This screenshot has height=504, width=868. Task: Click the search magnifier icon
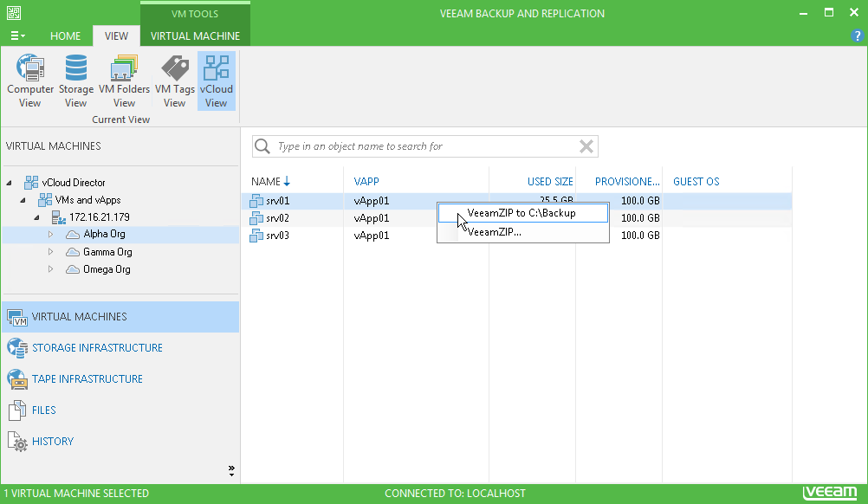pos(262,146)
